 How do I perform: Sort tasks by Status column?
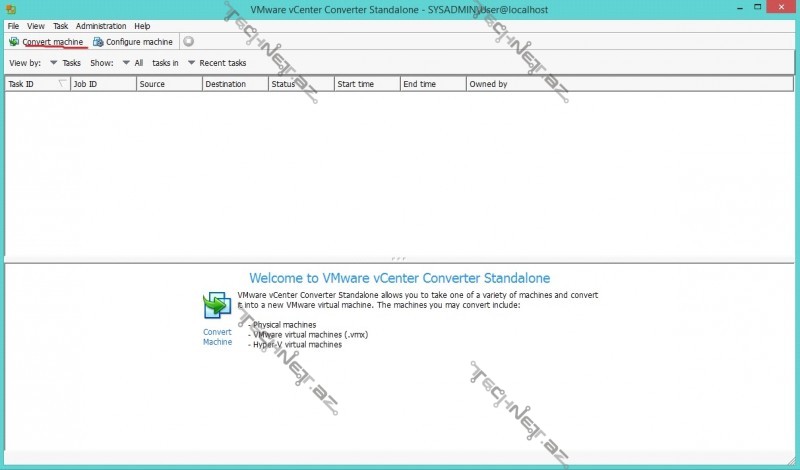(300, 84)
